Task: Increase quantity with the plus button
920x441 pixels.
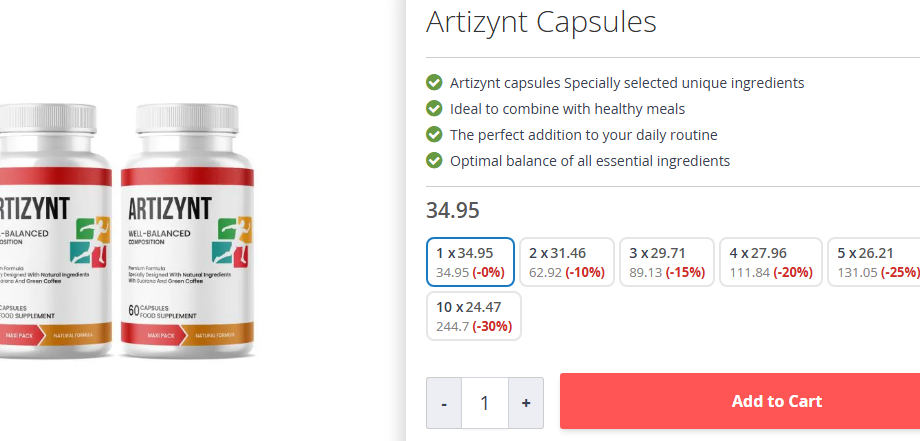Action: tap(526, 403)
